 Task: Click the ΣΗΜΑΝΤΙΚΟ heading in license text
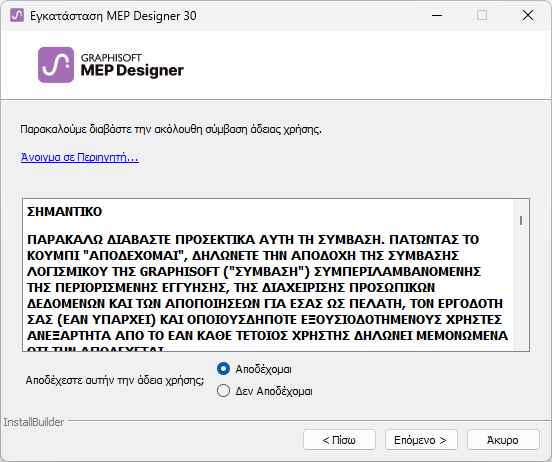pos(64,212)
